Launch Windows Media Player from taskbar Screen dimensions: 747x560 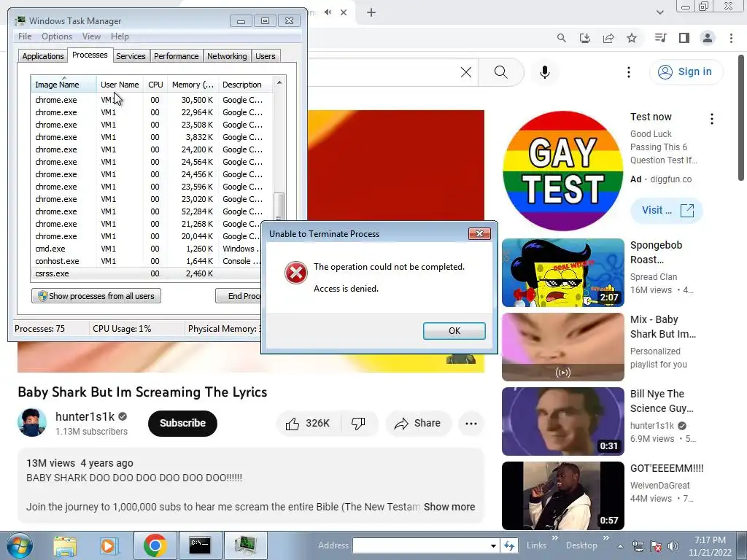coord(109,545)
